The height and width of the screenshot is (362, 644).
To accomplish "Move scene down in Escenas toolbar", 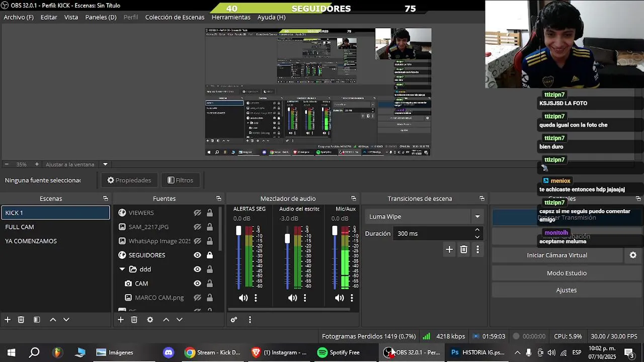I will point(66,320).
